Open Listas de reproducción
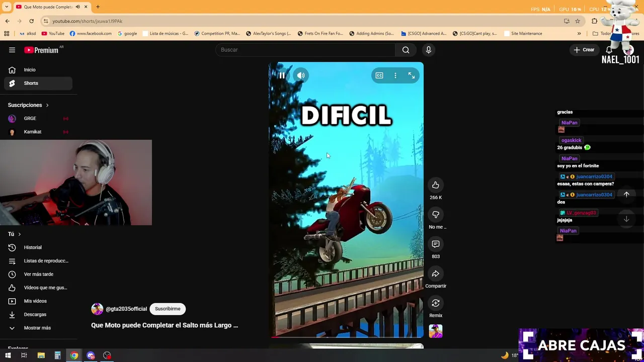 pyautogui.click(x=38, y=261)
